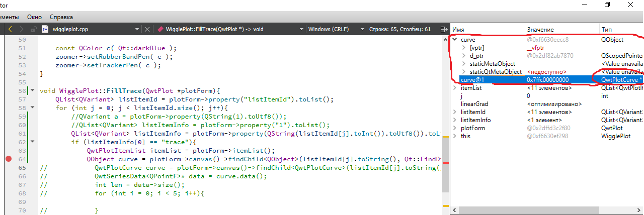Viewport: 644px width, 215px height.
Task: Click the Go Forward navigation arrow
Action: tap(22, 30)
